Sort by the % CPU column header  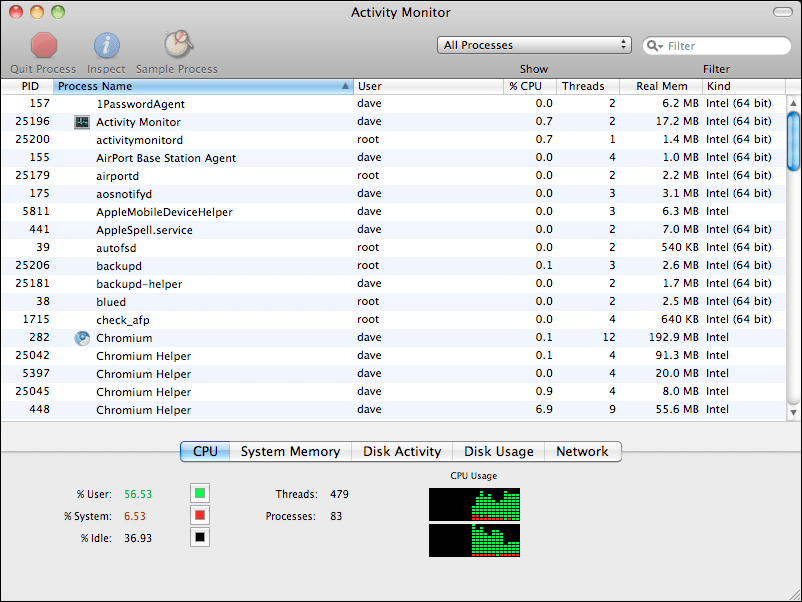[x=530, y=86]
